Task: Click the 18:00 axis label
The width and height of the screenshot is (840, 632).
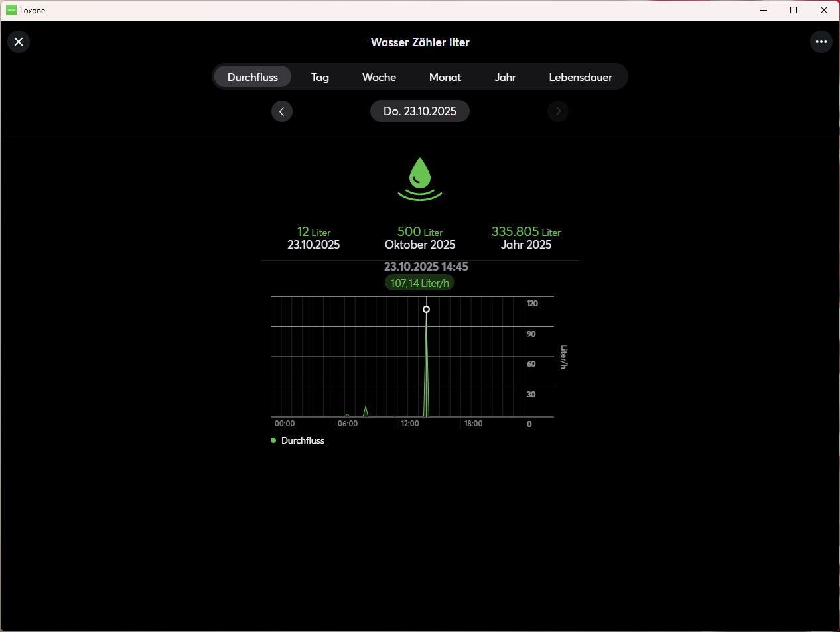Action: [473, 424]
